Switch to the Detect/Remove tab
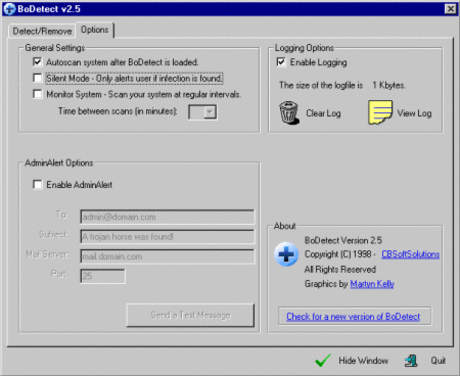This screenshot has width=460, height=376. pyautogui.click(x=42, y=31)
